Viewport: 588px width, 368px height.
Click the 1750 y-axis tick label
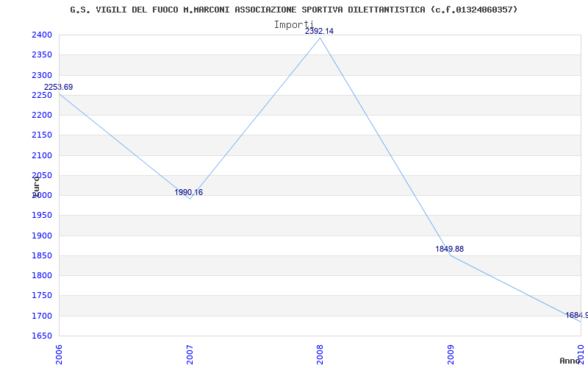point(43,296)
